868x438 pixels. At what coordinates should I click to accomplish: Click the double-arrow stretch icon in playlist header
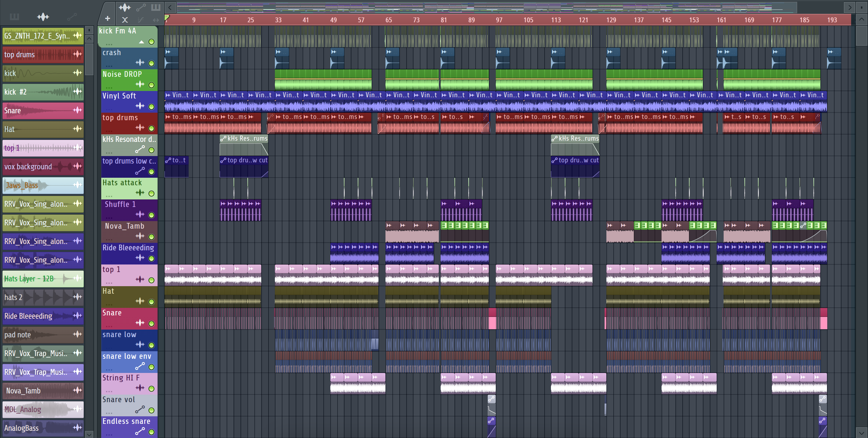pos(156,20)
